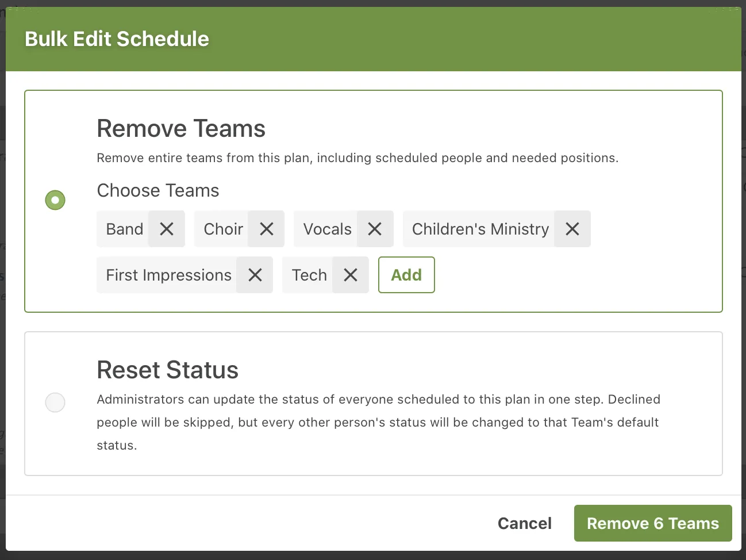The image size is (746, 560).
Task: Select the Children's Ministry team chip
Action: [480, 229]
